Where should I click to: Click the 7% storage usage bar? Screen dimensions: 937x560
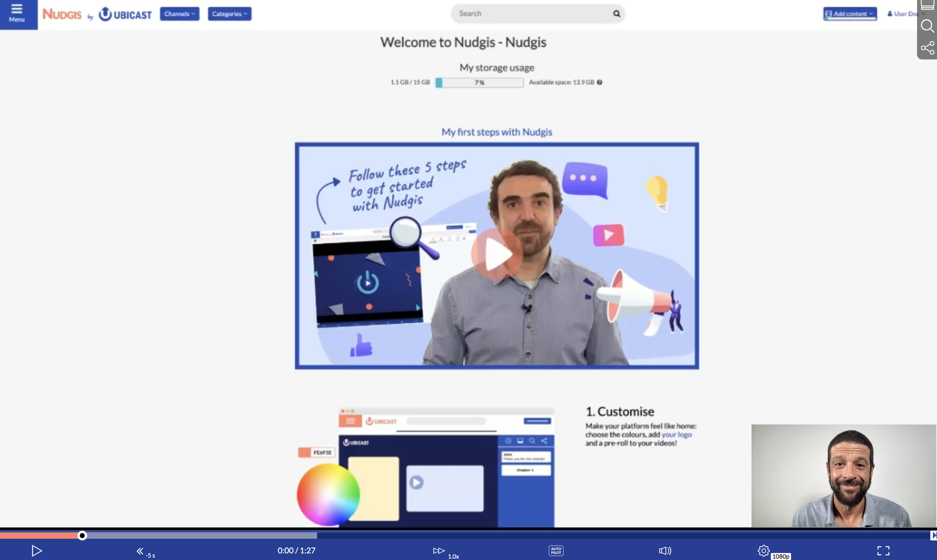[x=479, y=82]
